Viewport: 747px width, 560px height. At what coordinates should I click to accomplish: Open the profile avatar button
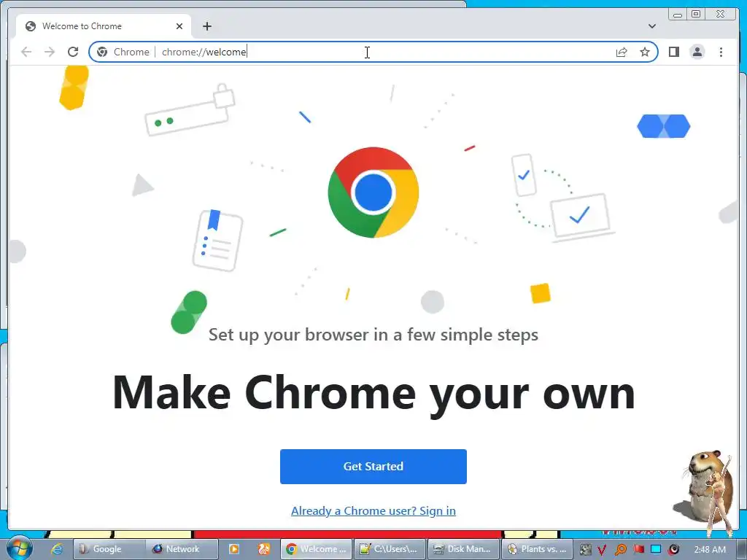(697, 52)
